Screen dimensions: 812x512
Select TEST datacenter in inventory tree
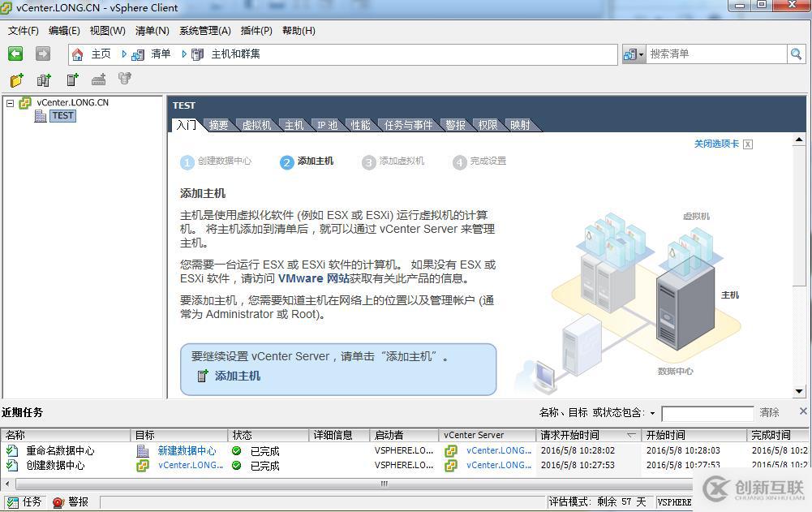62,115
